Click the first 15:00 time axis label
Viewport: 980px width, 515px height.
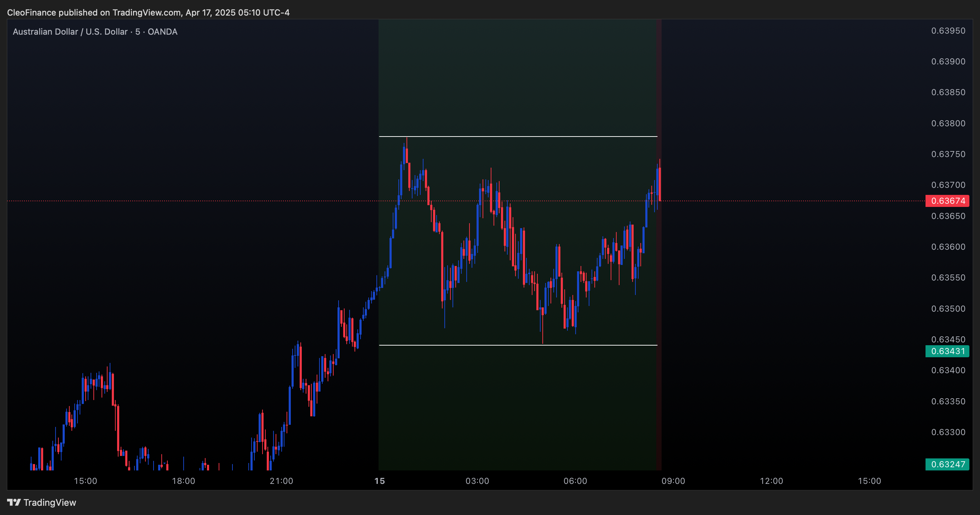coord(86,481)
